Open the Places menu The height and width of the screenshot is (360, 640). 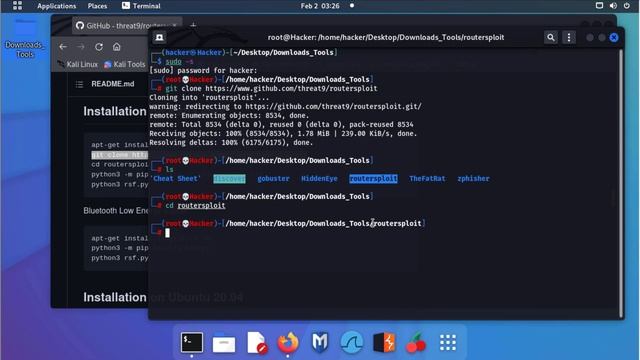[x=97, y=6]
